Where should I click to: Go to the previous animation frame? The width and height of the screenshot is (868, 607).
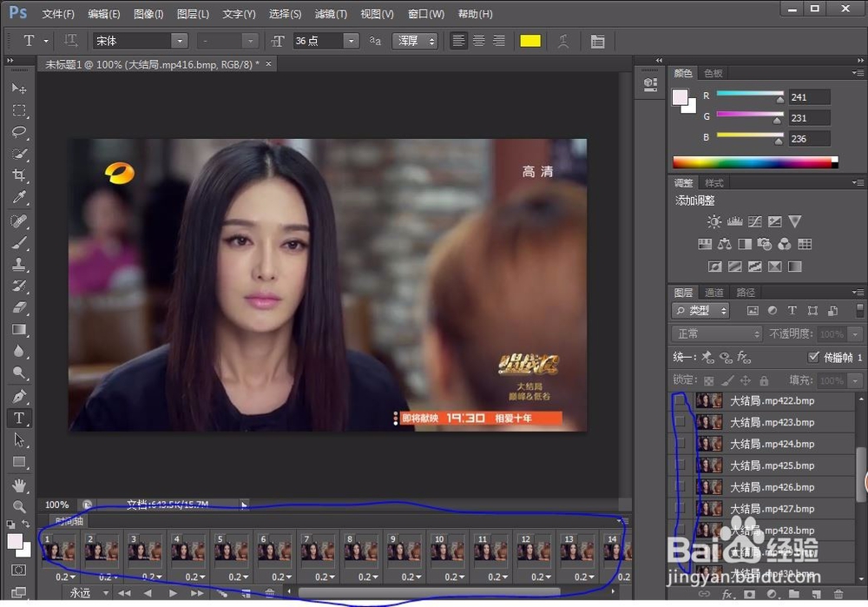tap(148, 593)
